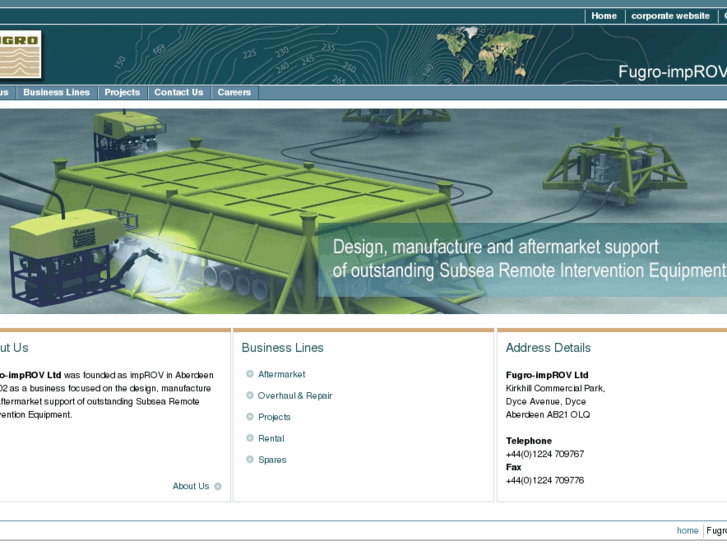Open the Aftermarket business line link
This screenshot has height=545, width=727.
pos(281,374)
